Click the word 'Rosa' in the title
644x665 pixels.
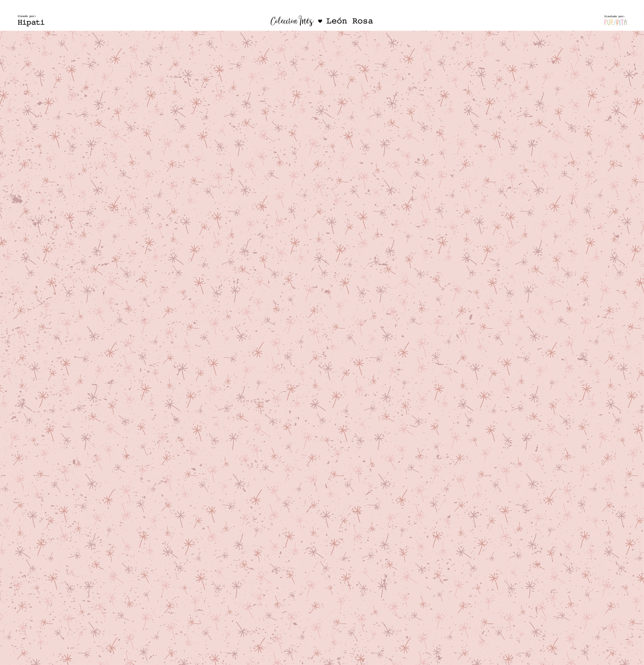click(362, 21)
